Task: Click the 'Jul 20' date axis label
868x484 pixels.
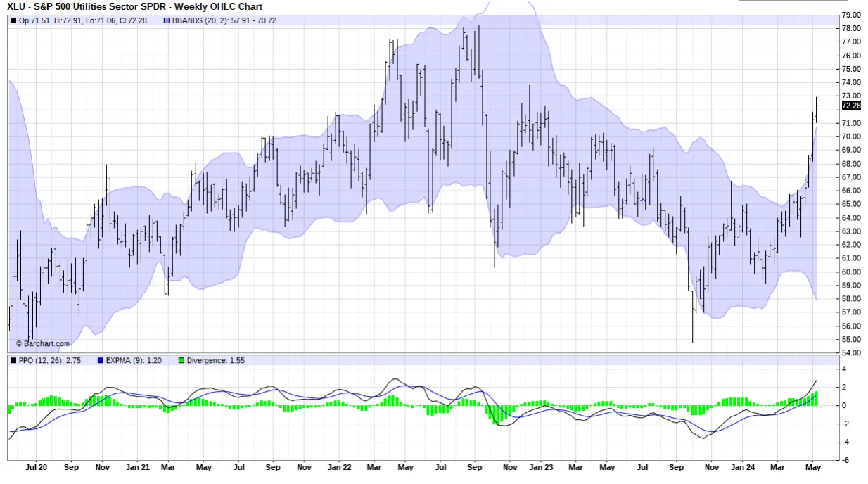Action: [37, 467]
